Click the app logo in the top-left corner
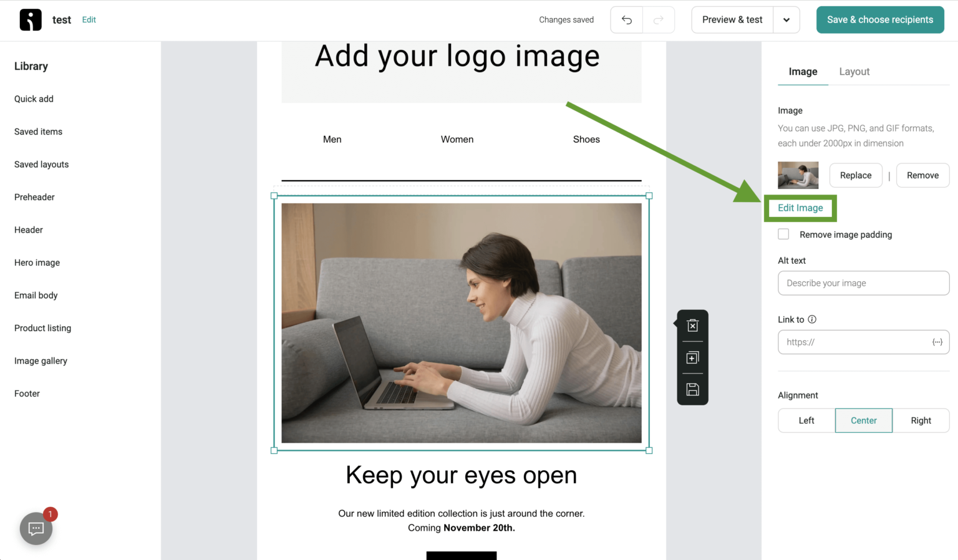Image resolution: width=958 pixels, height=560 pixels. click(30, 19)
